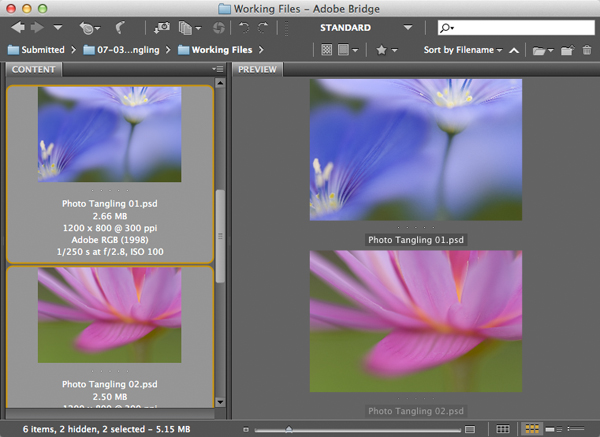View content as thumbnails
Image resolution: width=600 pixels, height=437 pixels.
coord(532,429)
